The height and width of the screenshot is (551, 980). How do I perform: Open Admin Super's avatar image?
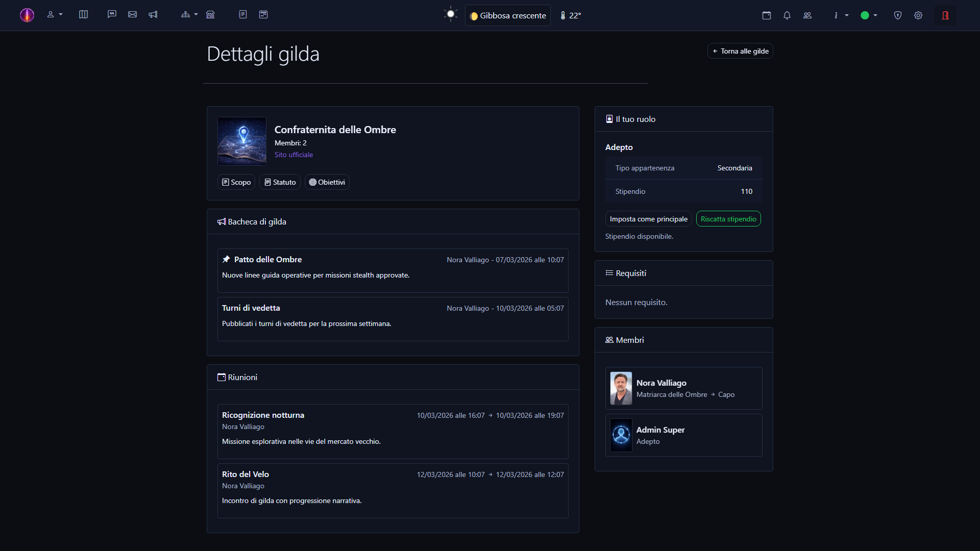(621, 435)
